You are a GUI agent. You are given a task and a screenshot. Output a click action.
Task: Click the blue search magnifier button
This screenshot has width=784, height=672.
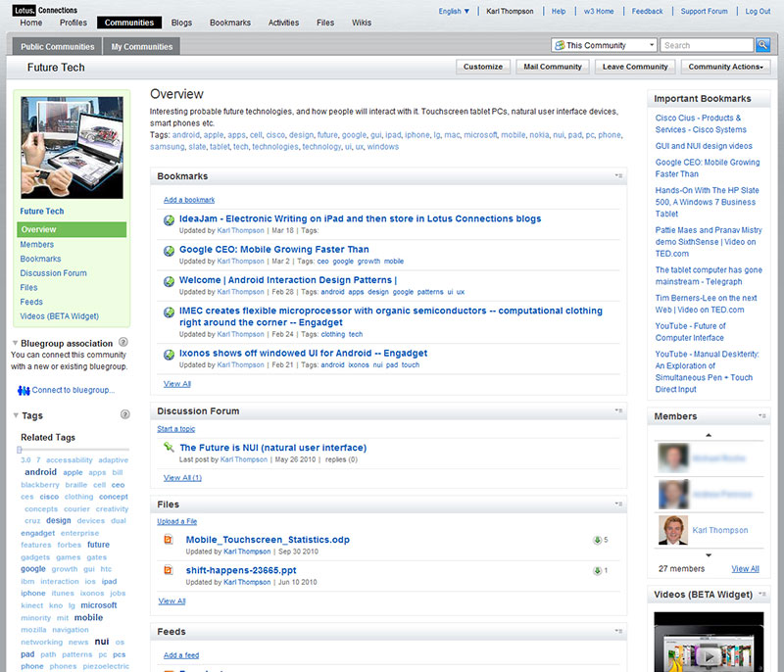click(762, 45)
